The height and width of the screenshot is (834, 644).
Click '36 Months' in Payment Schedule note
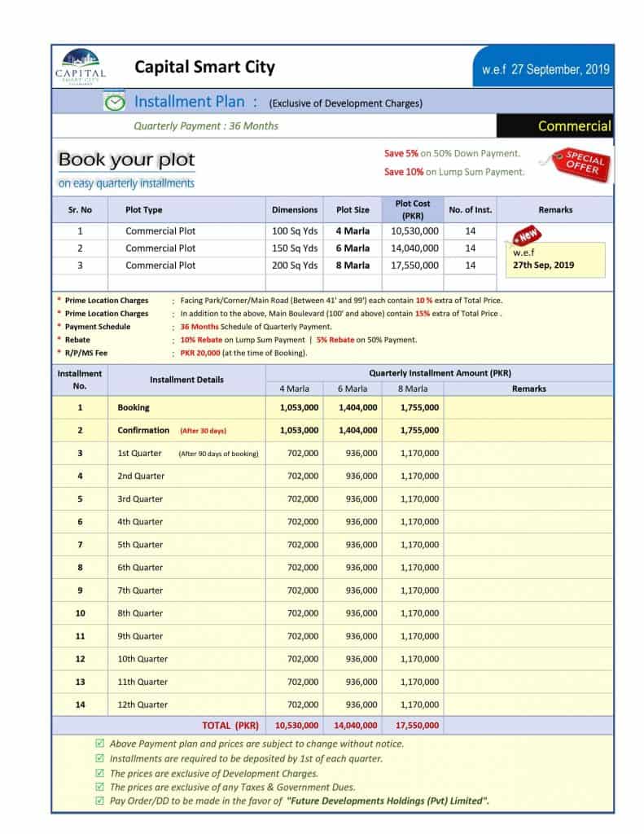tap(199, 327)
